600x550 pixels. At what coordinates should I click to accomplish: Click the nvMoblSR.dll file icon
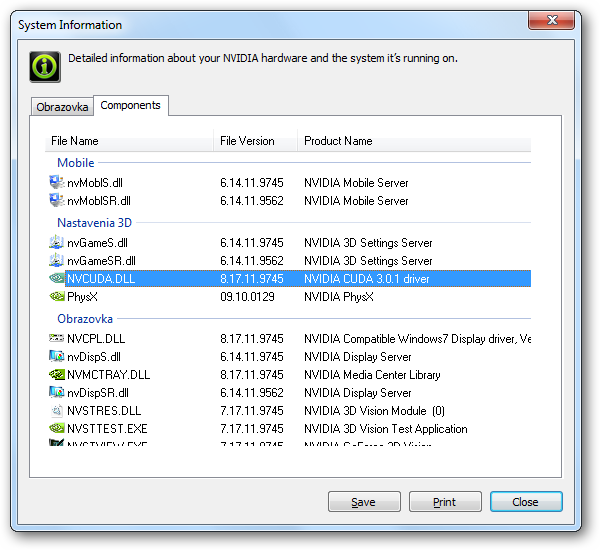57,200
